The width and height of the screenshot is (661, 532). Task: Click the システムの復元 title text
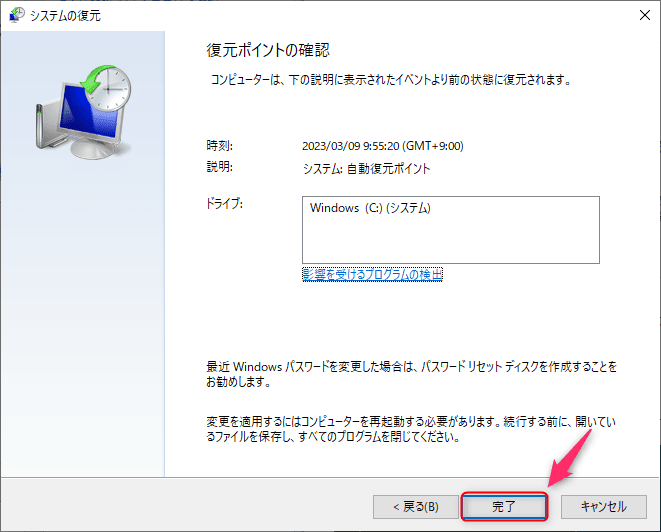point(65,16)
